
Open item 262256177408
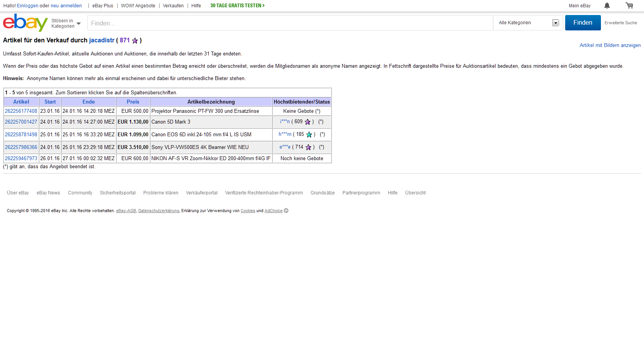pyautogui.click(x=21, y=111)
